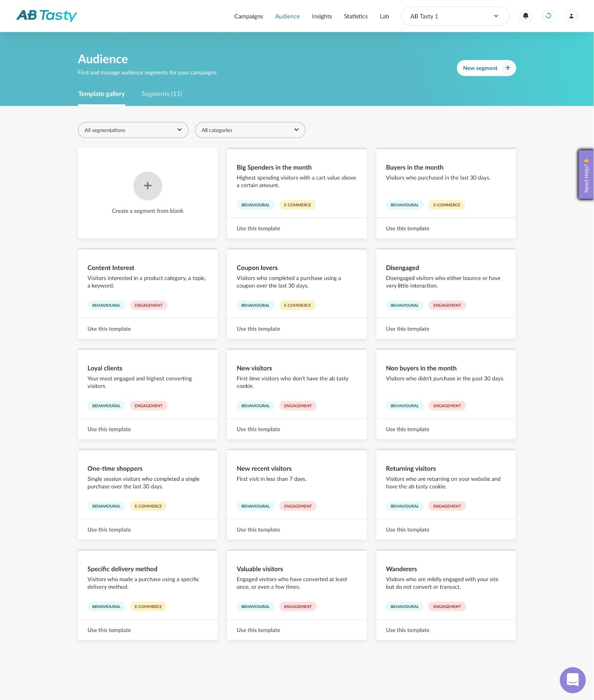This screenshot has width=594, height=700.
Task: Click the E-COMMERCE tag on One-time shoppers
Action: pyautogui.click(x=148, y=506)
